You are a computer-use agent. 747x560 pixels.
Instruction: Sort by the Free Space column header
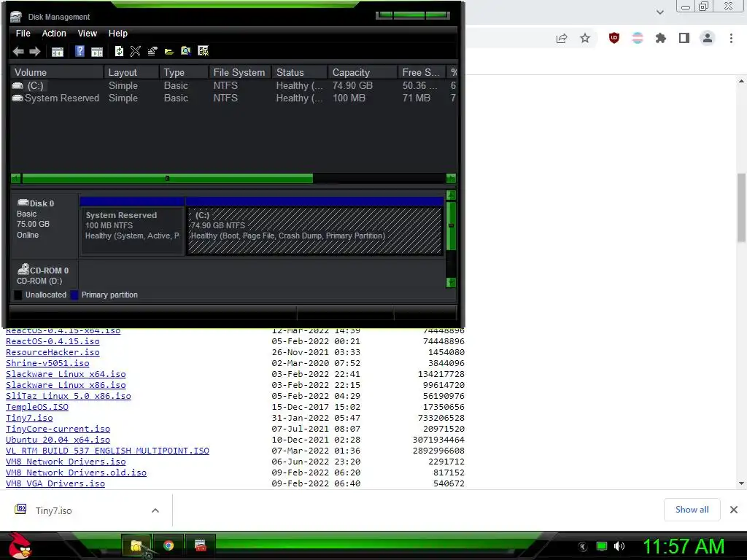(x=422, y=72)
